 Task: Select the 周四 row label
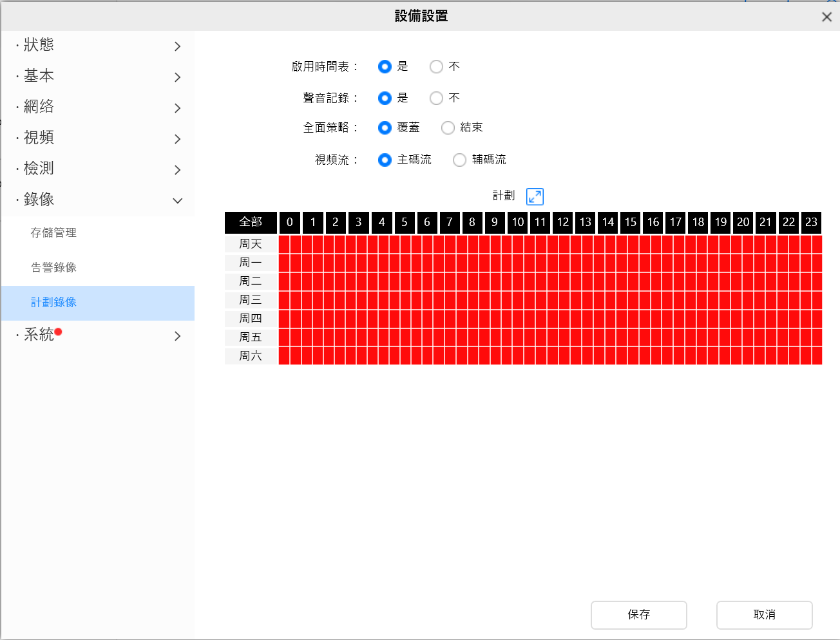pos(251,319)
